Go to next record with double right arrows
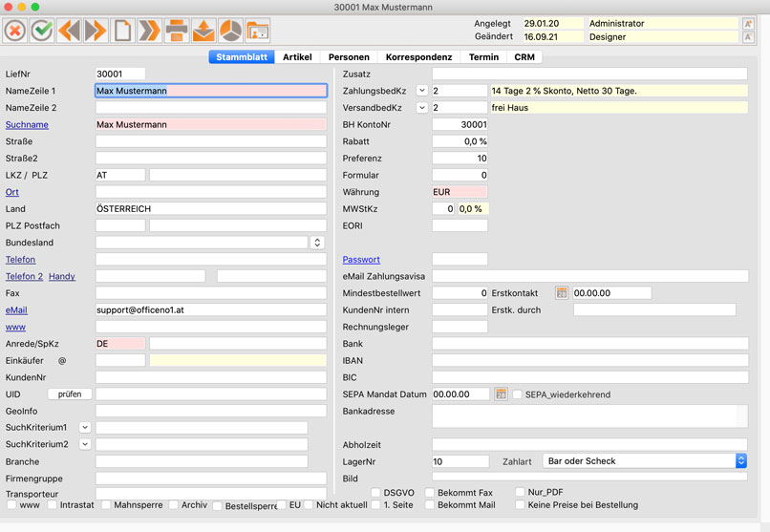This screenshot has width=770, height=532. [96, 31]
